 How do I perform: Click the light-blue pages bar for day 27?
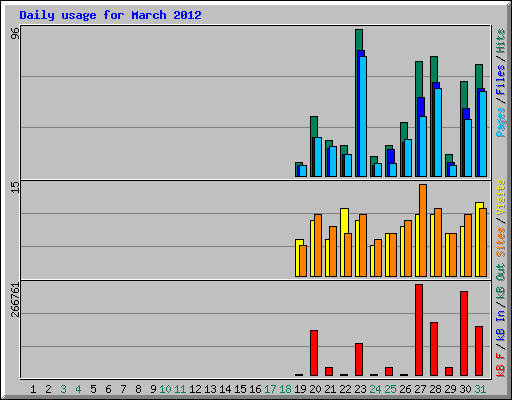(423, 146)
